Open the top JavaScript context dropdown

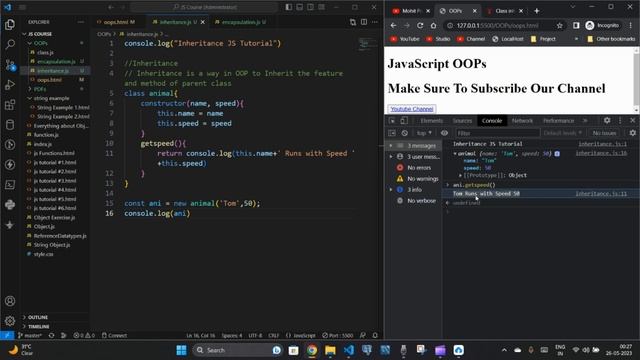tap(424, 133)
